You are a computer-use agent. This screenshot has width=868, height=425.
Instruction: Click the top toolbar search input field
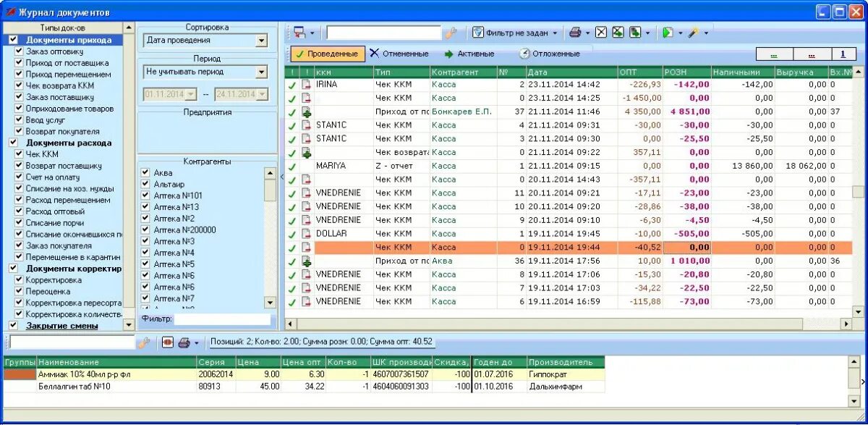(x=383, y=33)
